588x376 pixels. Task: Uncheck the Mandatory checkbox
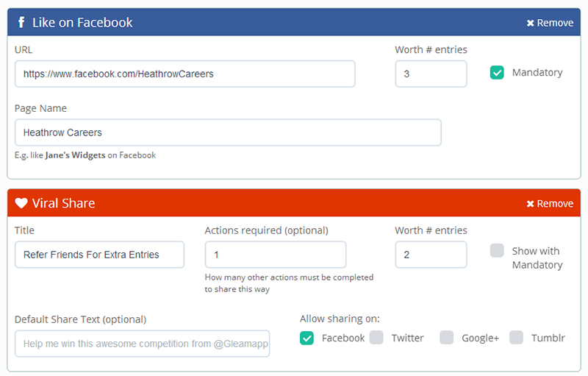498,73
